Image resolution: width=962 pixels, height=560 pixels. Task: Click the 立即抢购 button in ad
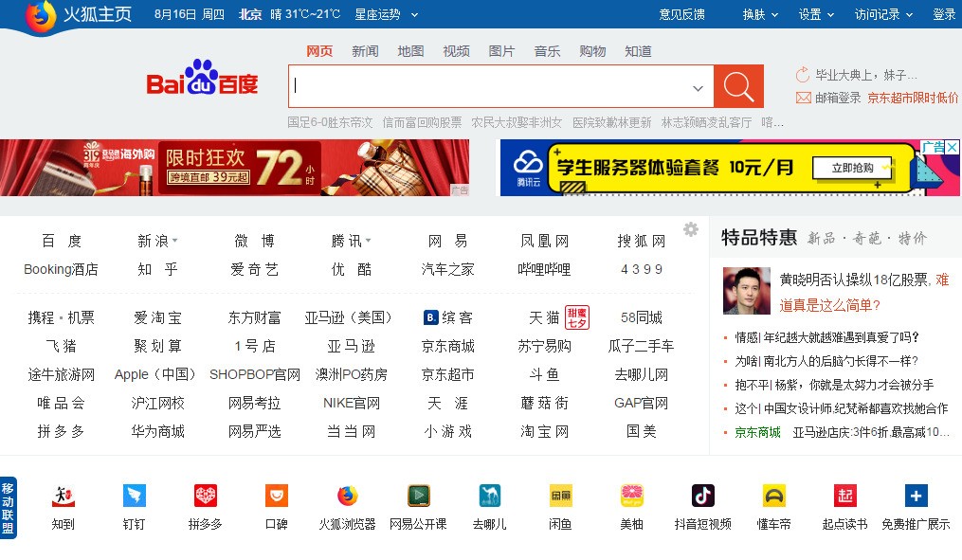click(853, 168)
